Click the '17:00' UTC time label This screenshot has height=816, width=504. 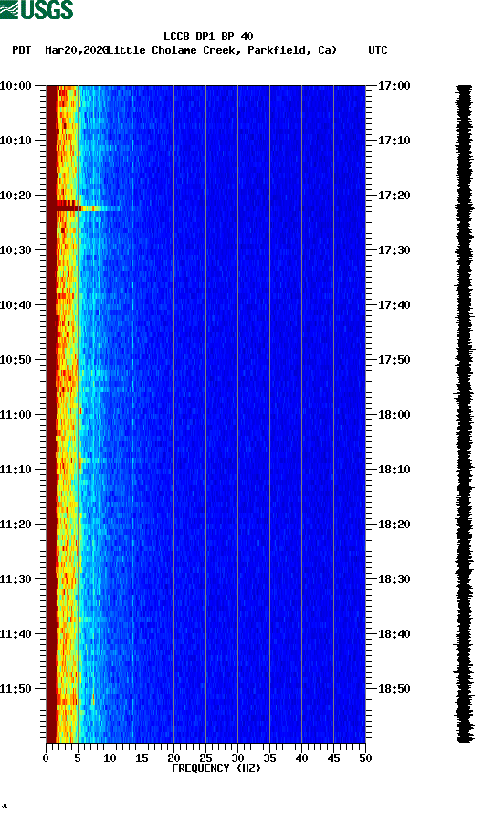(394, 85)
